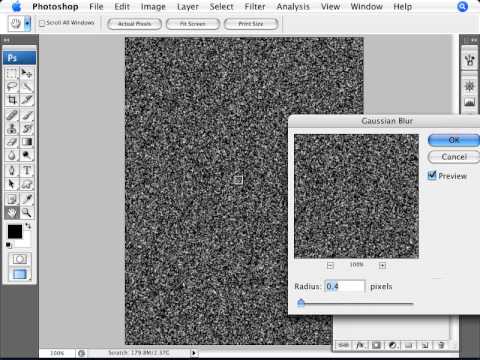Enable Scroll All Windows checkbox
This screenshot has width=480, height=360.
point(42,23)
